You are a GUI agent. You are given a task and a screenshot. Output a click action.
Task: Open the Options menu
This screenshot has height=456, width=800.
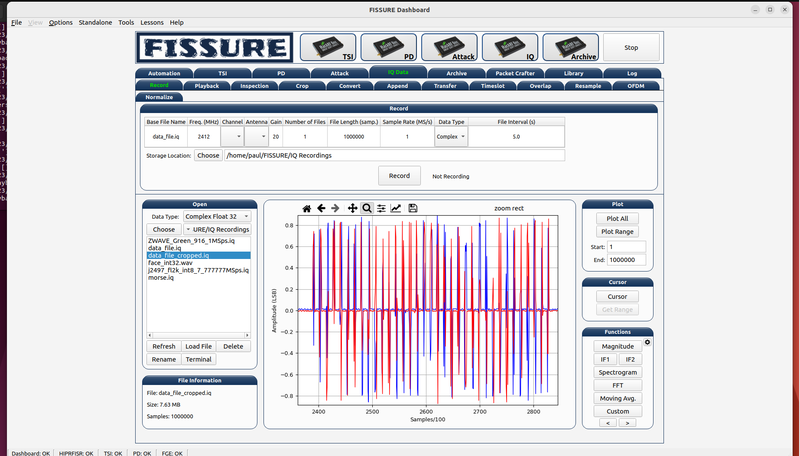[60, 22]
